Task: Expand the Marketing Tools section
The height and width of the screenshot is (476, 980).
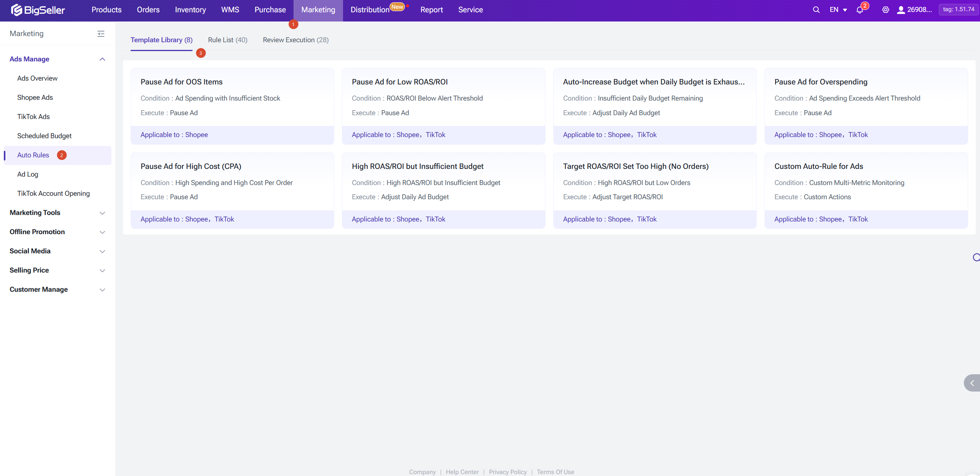Action: pyautogui.click(x=102, y=213)
